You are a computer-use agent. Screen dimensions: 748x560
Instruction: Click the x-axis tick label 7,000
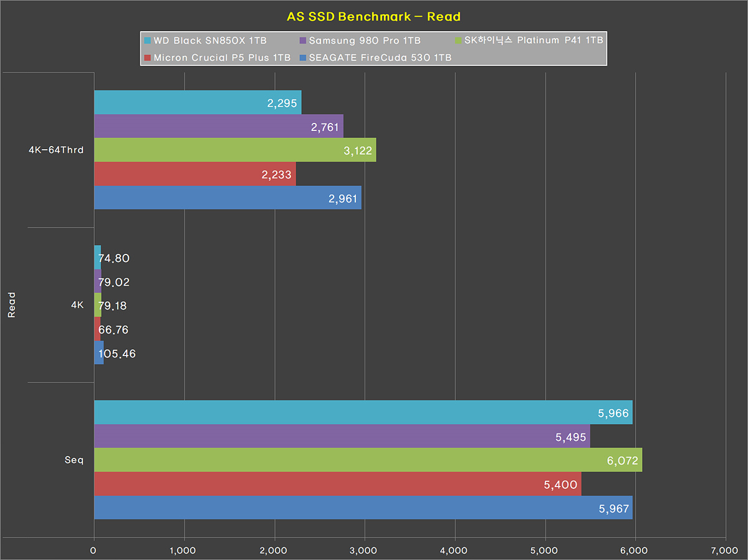click(724, 550)
